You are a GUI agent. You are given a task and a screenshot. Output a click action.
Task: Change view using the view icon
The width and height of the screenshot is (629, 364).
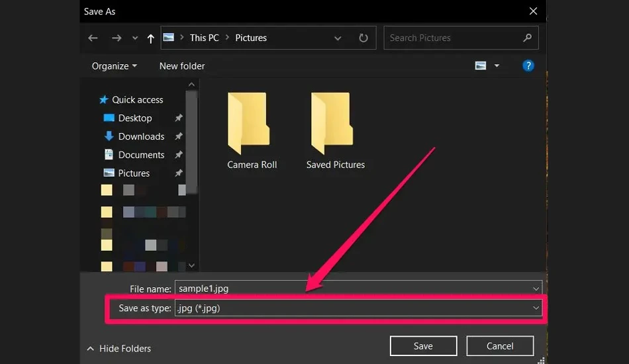pyautogui.click(x=480, y=66)
